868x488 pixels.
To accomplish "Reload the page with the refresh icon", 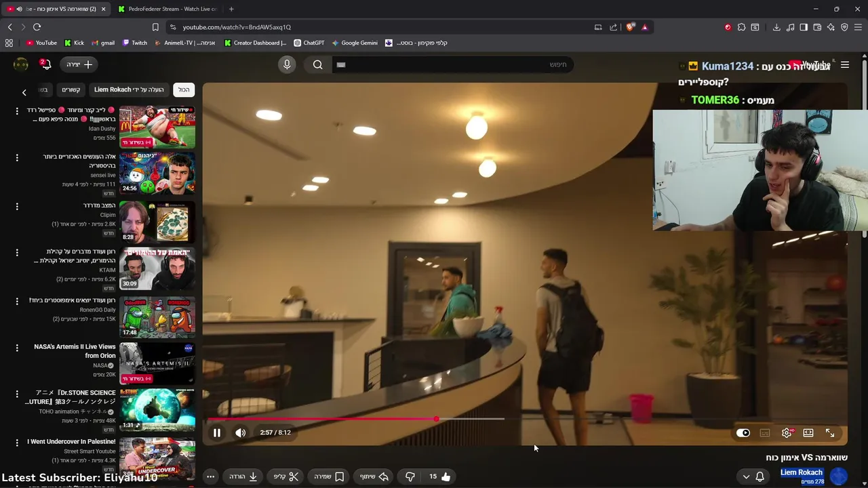I will (37, 27).
